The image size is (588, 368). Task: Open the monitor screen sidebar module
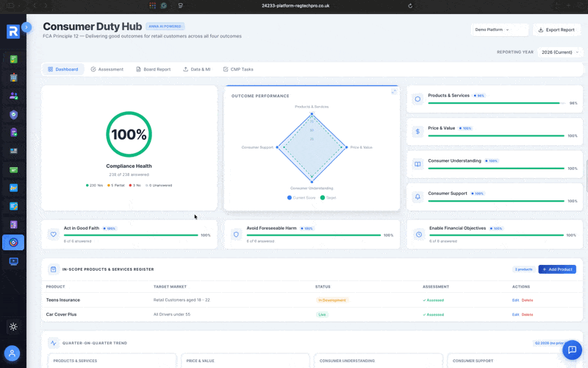pyautogui.click(x=13, y=261)
